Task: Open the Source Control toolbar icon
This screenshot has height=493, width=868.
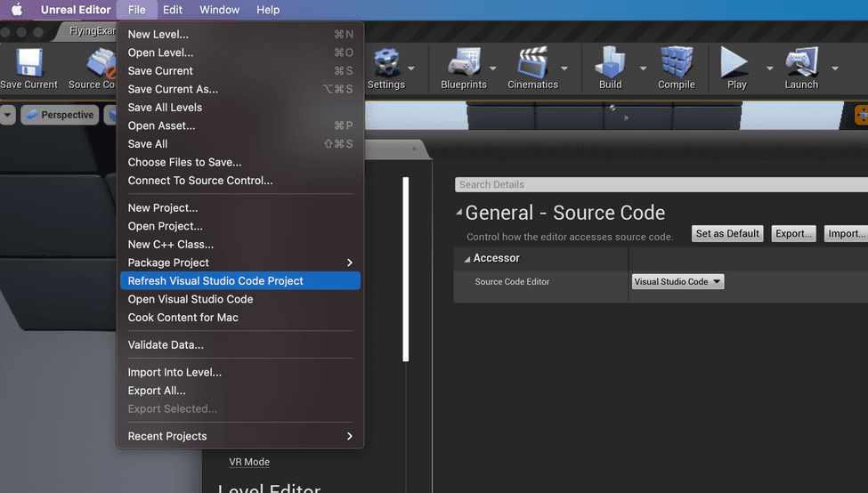Action: click(x=101, y=62)
